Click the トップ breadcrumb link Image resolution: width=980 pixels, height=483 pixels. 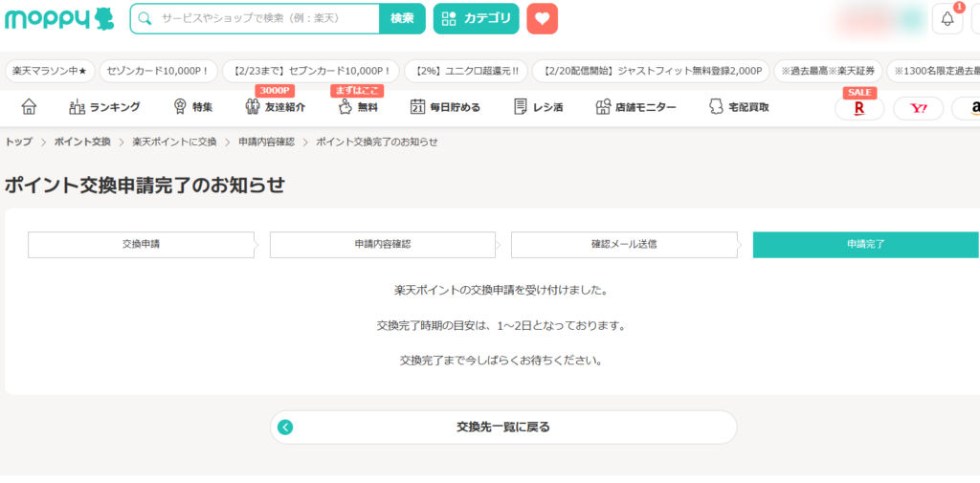pyautogui.click(x=19, y=142)
